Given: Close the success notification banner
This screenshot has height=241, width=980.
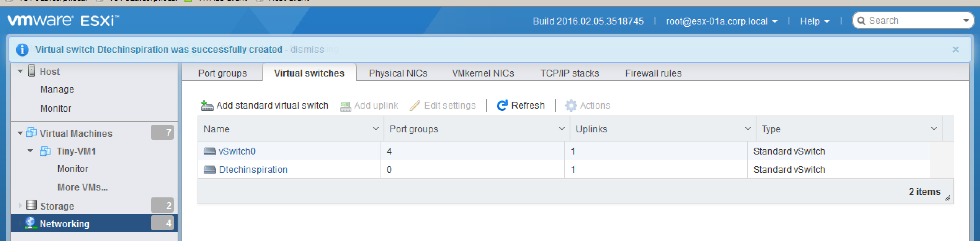Looking at the screenshot, I should point(955,49).
